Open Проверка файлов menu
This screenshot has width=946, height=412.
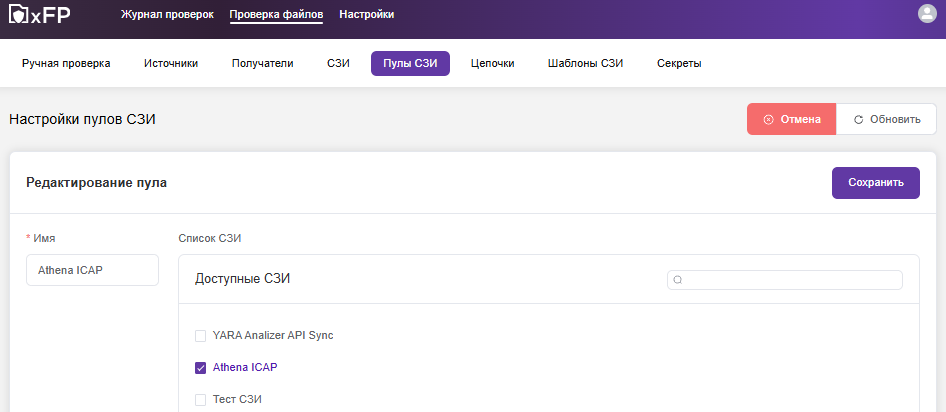[276, 14]
